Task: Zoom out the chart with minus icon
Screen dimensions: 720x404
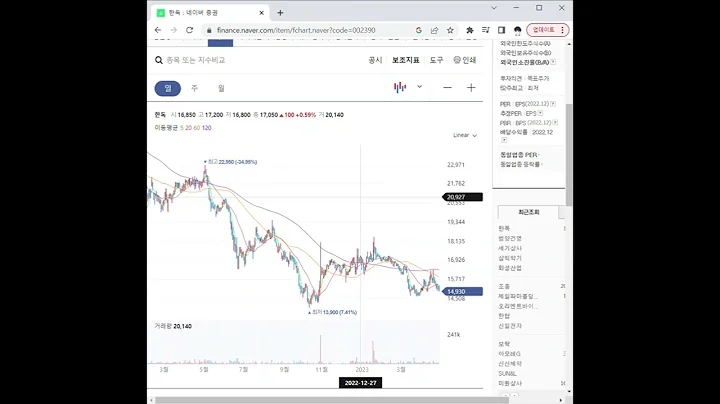Action: (x=447, y=88)
